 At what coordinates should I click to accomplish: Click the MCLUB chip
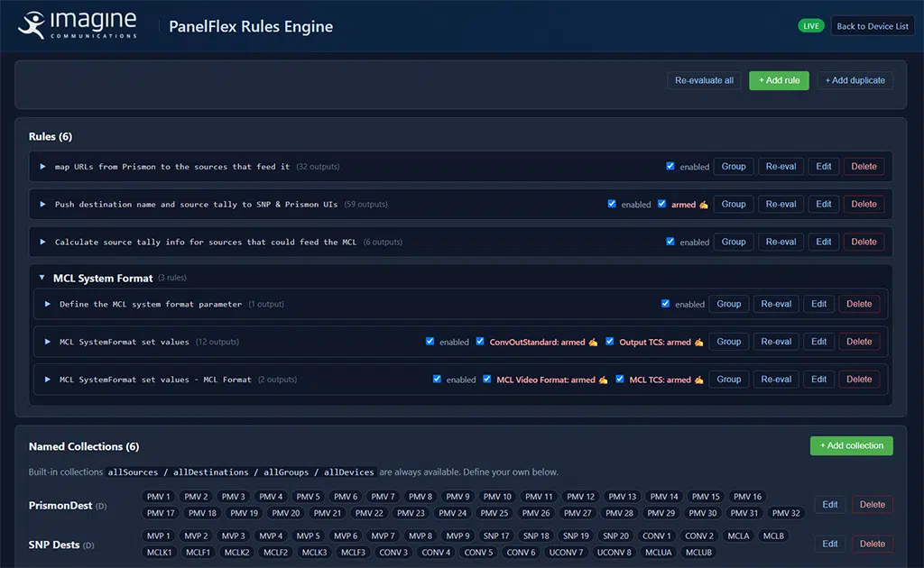[x=699, y=553]
